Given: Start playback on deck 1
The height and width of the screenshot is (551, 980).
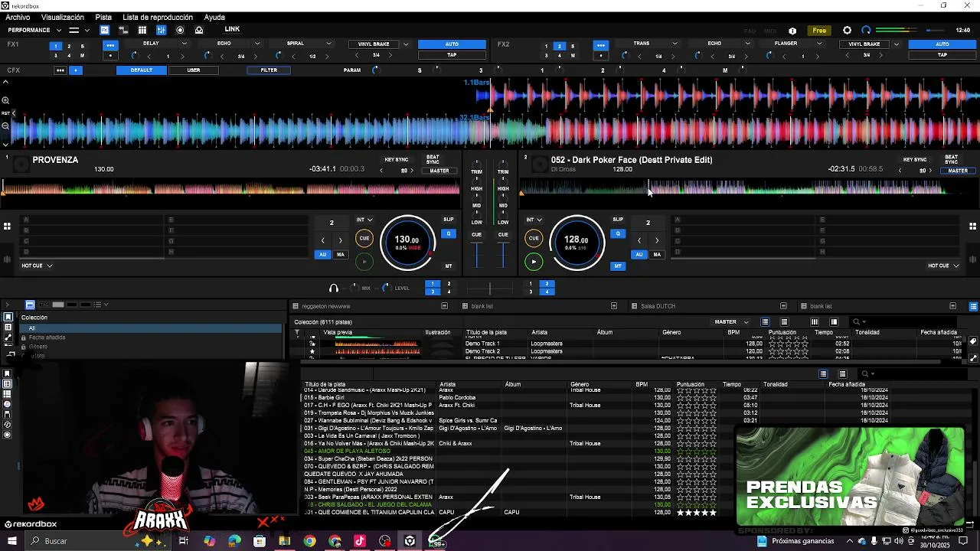Looking at the screenshot, I should tap(364, 262).
